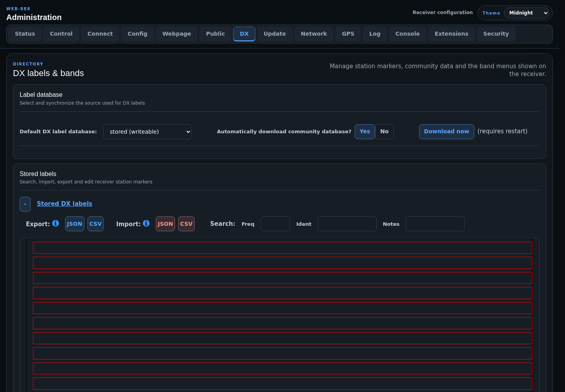Open the Connect tab
The image size is (565, 392).
pos(100,34)
